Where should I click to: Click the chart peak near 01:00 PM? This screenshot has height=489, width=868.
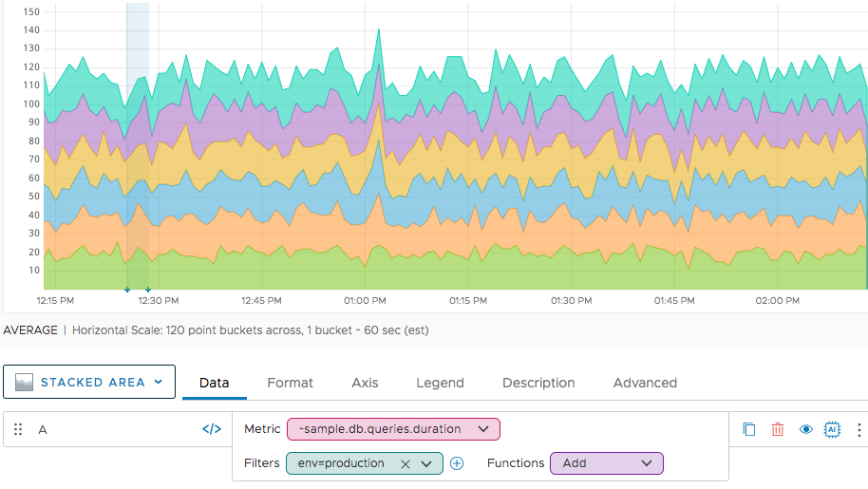(x=379, y=29)
